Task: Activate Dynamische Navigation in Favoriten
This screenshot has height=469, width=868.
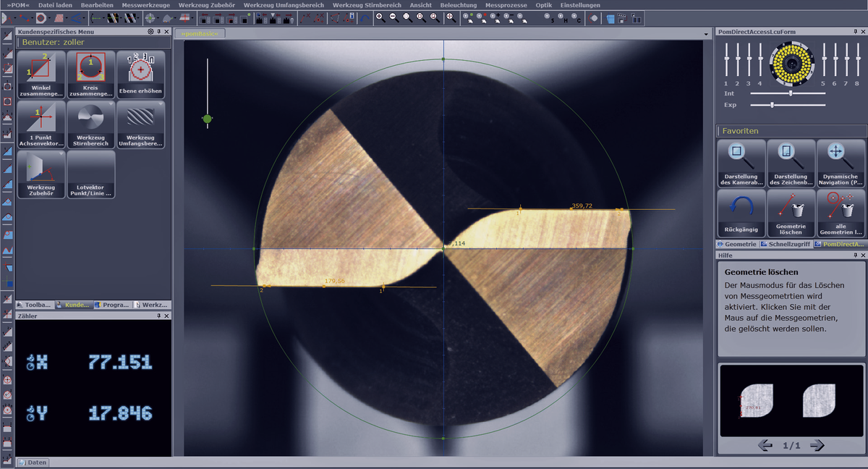Action: click(x=841, y=164)
